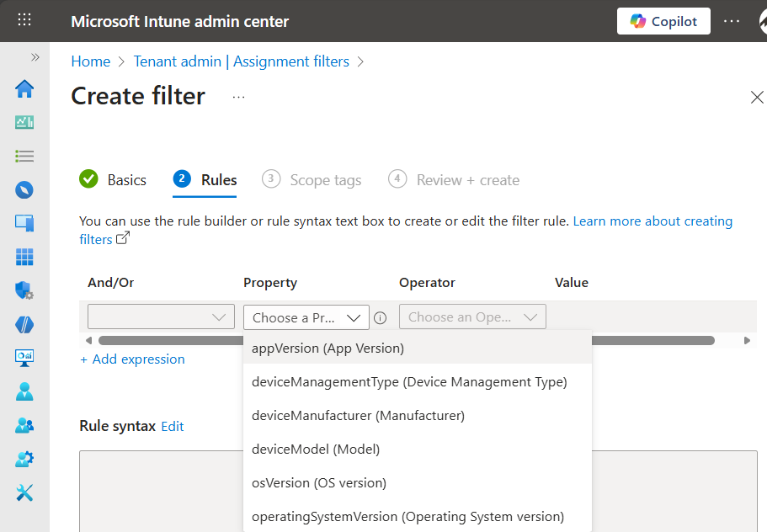767x532 pixels.
Task: Open Endpoint security shield icon
Action: (24, 290)
